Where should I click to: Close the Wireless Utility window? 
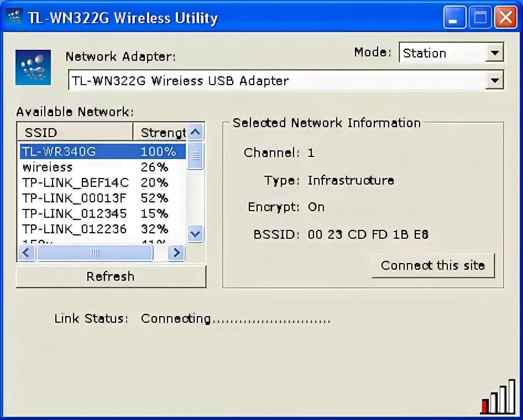click(506, 17)
